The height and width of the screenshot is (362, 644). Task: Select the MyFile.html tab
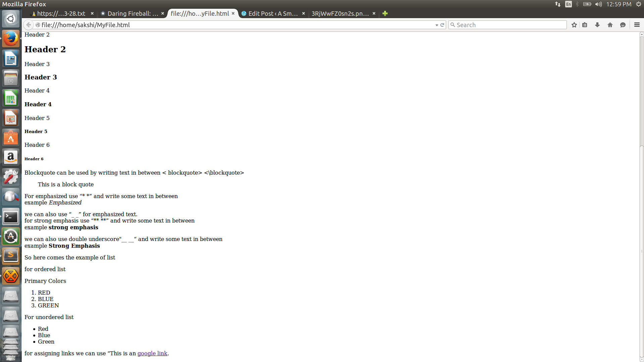click(x=203, y=13)
